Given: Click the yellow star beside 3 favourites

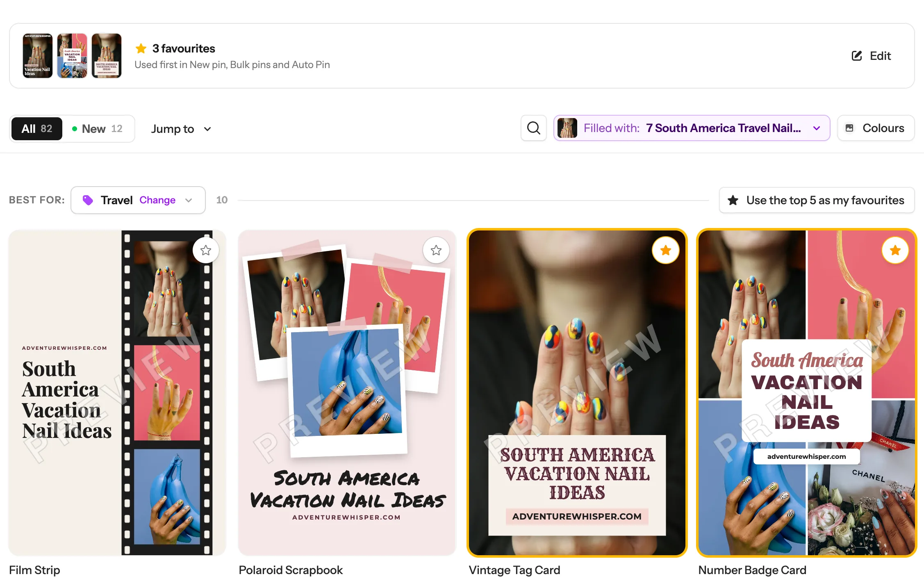Looking at the screenshot, I should [141, 48].
